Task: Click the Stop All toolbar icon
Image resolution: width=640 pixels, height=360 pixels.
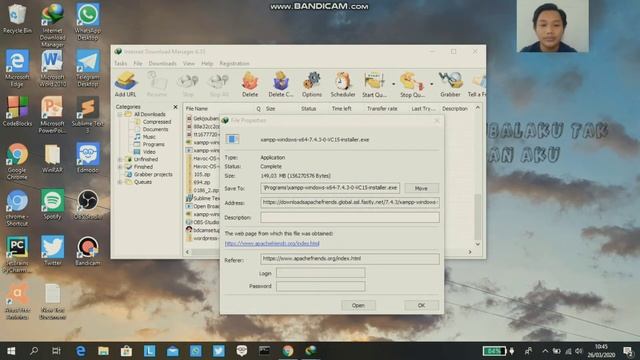Action: coord(219,84)
